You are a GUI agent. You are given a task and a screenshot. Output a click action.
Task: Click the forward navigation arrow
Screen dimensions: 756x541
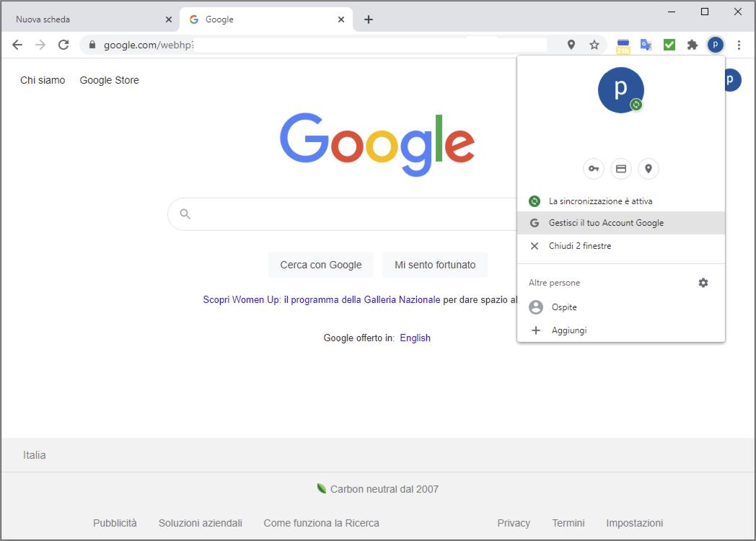40,45
